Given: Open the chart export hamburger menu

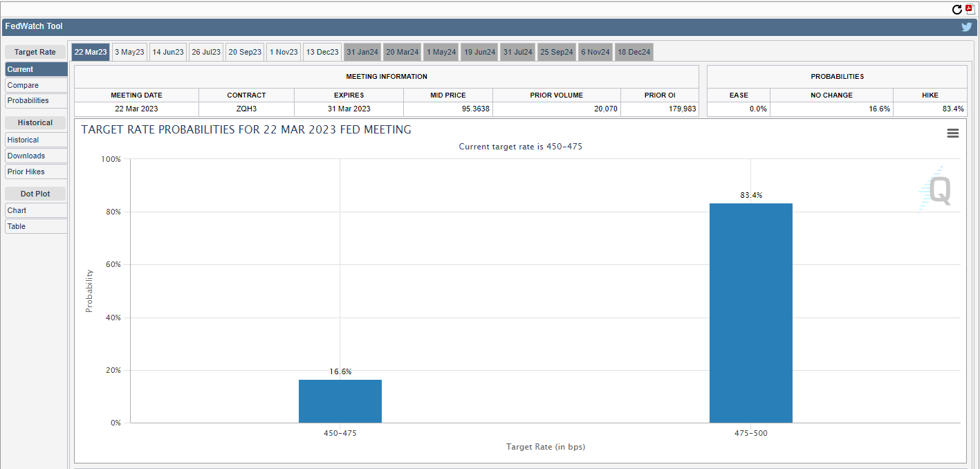Looking at the screenshot, I should point(953,133).
